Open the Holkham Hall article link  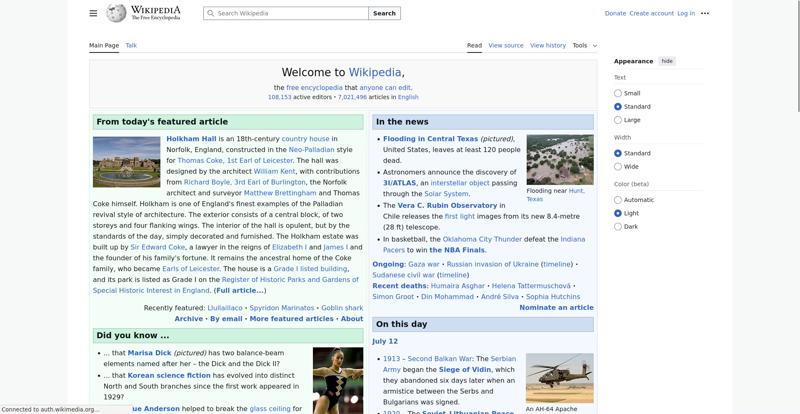pyautogui.click(x=191, y=139)
